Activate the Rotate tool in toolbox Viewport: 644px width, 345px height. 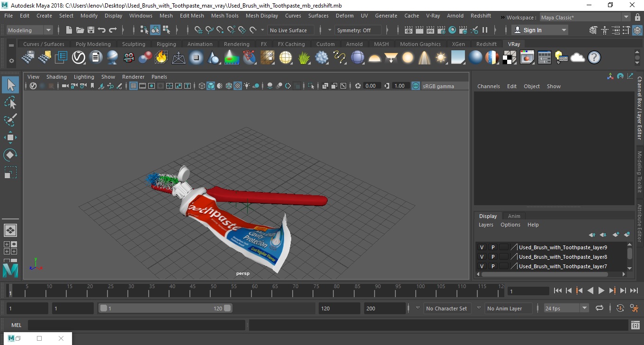[x=10, y=155]
